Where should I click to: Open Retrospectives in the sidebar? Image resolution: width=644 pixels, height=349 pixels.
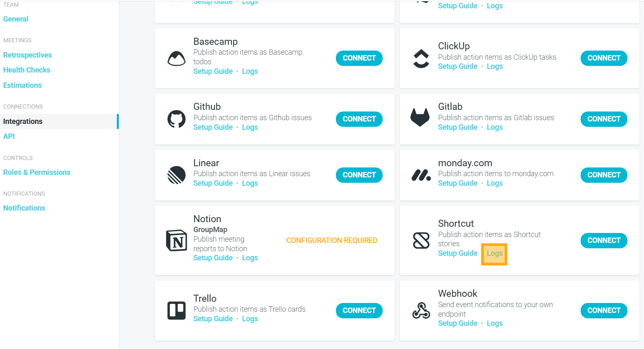tap(27, 55)
